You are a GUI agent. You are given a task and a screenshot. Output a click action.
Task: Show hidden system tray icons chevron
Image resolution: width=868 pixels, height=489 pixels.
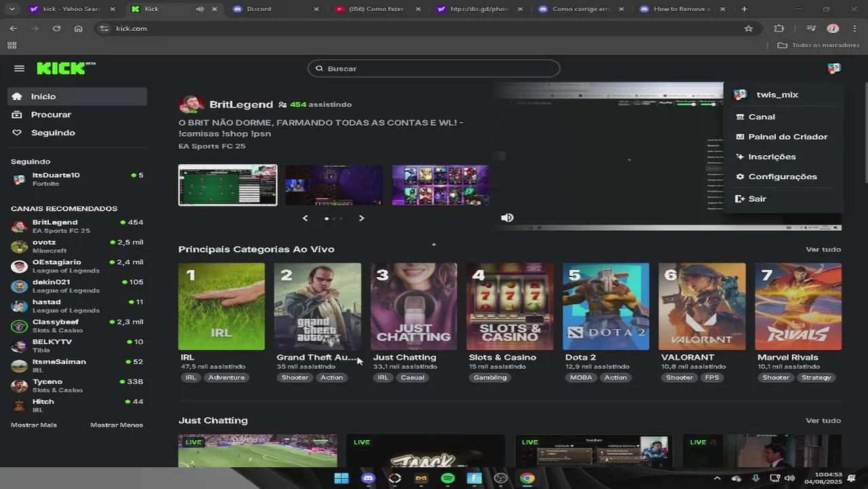[717, 478]
